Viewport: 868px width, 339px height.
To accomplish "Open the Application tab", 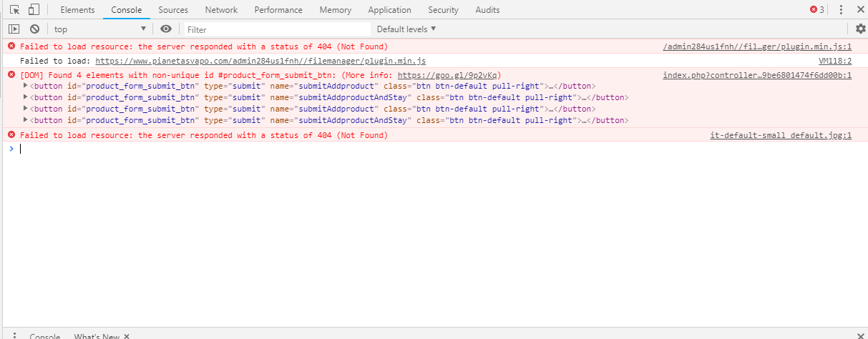I will tap(389, 10).
